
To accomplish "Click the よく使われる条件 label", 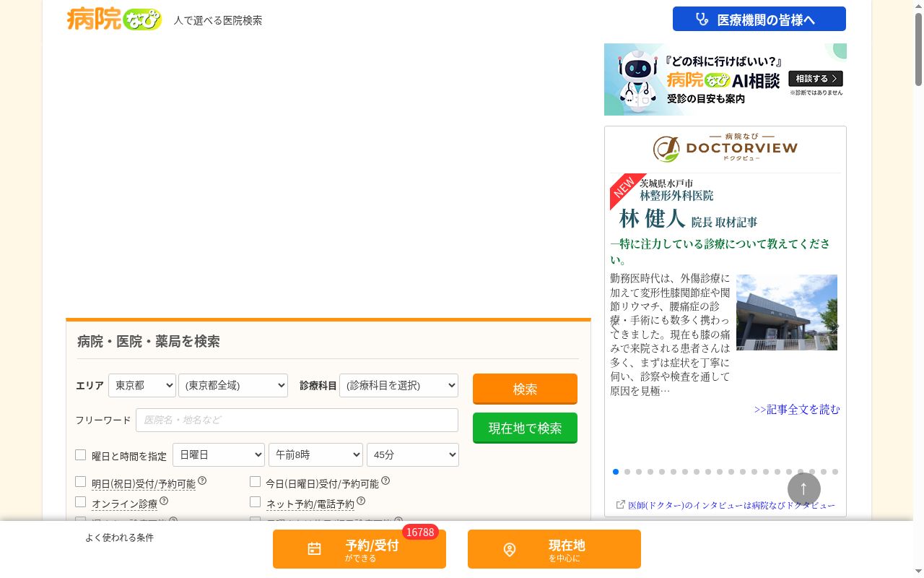I will coord(120,538).
